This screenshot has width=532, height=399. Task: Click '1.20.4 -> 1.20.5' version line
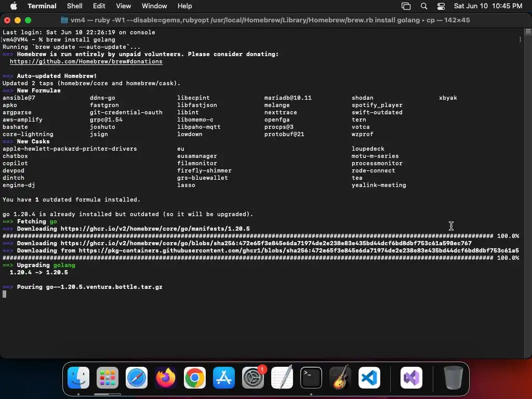(38, 272)
